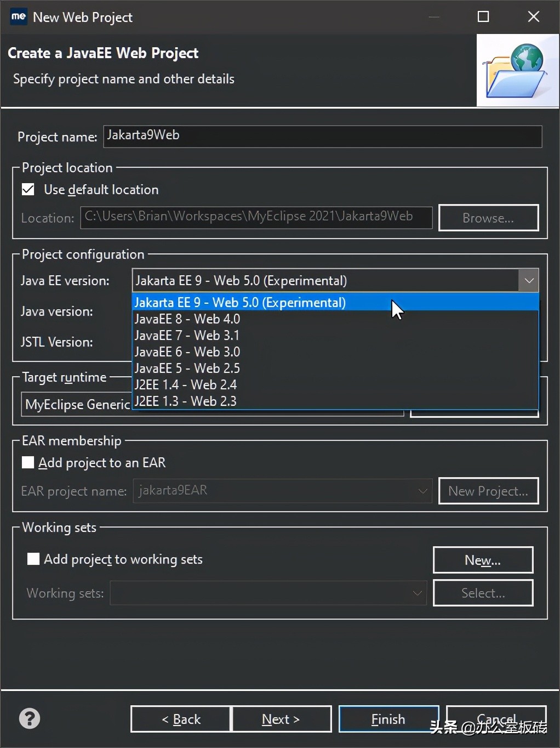Toggle the Use default location checkbox

(x=28, y=190)
